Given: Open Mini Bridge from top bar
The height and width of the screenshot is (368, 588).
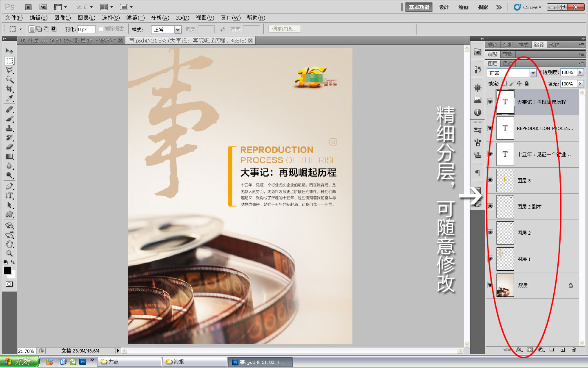Looking at the screenshot, I should 43,7.
